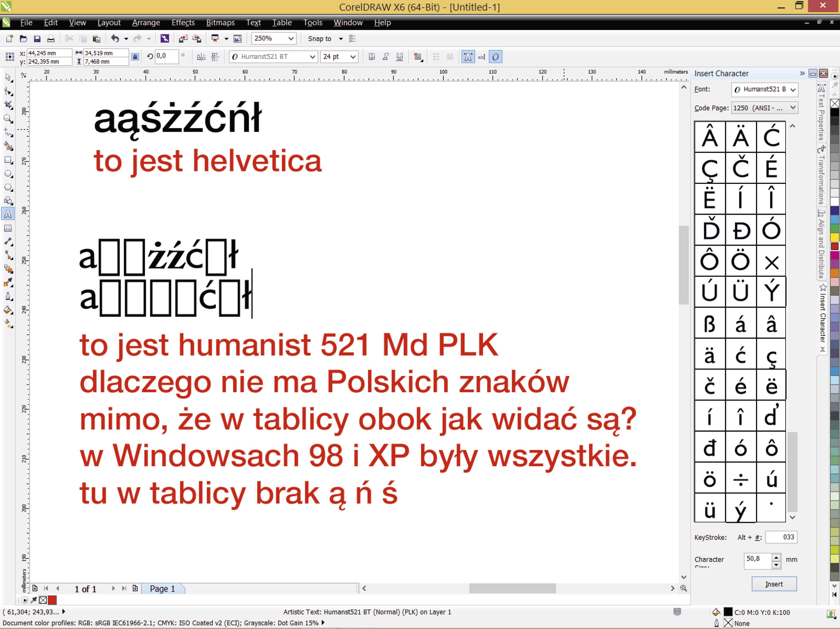This screenshot has height=629, width=840.
Task: Select the Zoom tool in toolbox
Action: pyautogui.click(x=8, y=118)
